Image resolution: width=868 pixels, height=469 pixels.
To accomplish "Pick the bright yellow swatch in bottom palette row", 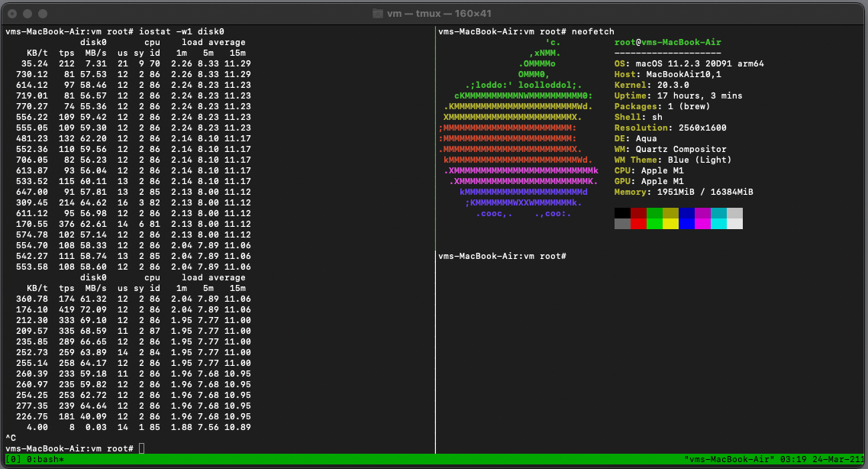I will tap(670, 224).
